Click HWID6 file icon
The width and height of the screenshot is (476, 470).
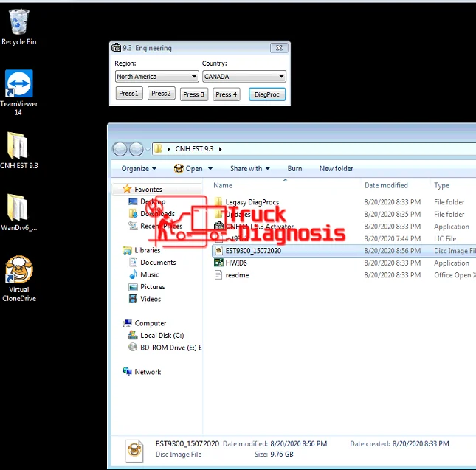(218, 263)
